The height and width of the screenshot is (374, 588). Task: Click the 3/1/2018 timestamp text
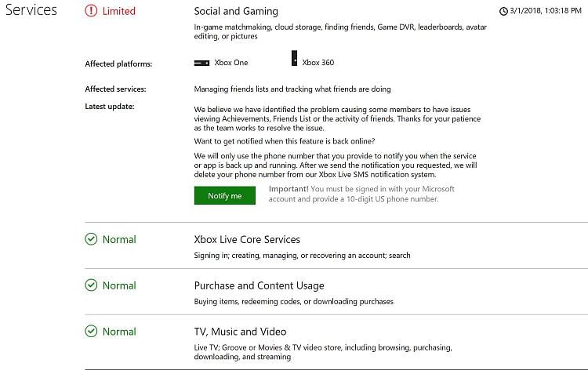pos(546,11)
